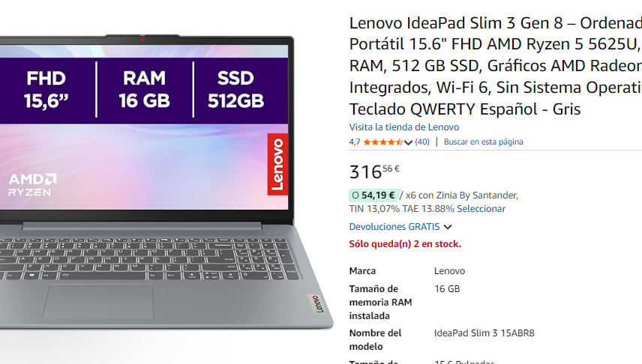Click the IdeaPad Slim 3 15ABR8 model value
The height and width of the screenshot is (364, 642).
coord(484,333)
